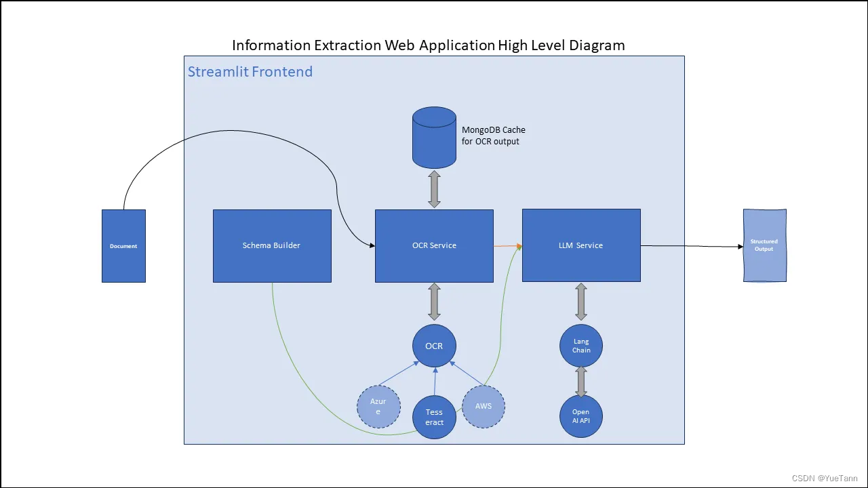Select the Tesseract circle node

434,417
